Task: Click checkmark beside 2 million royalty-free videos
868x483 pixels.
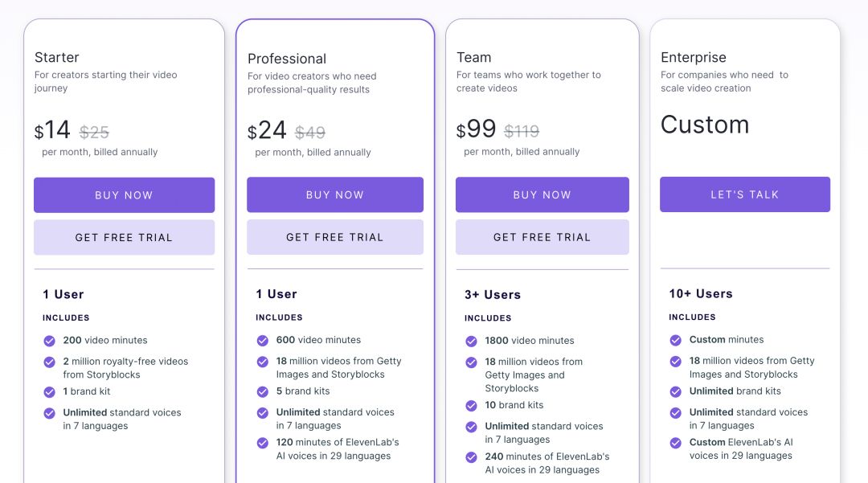Action: (49, 362)
